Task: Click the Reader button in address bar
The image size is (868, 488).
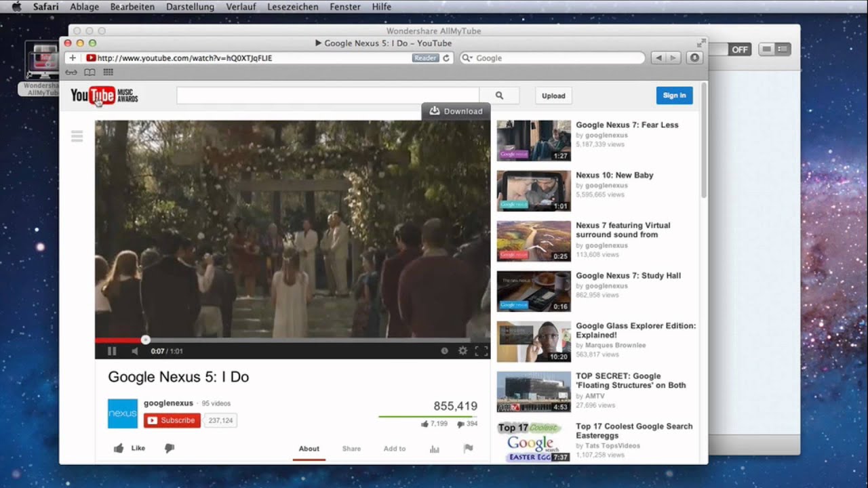Action: tap(426, 58)
